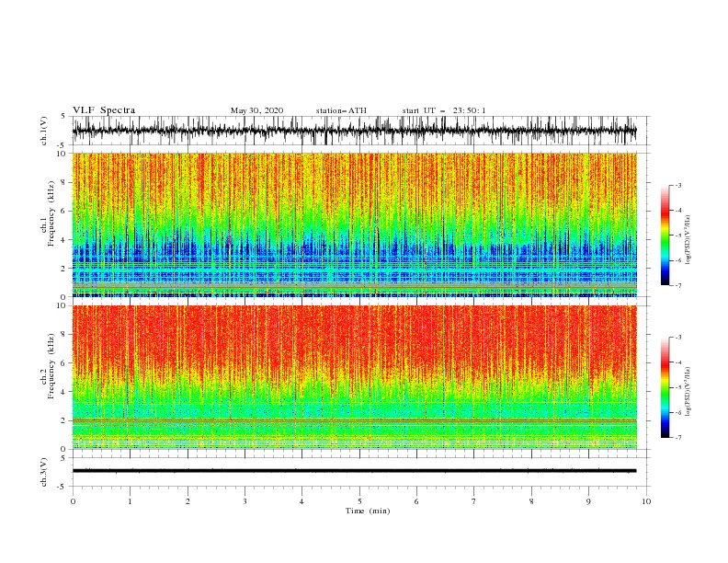
Task: Click "-3" label on ch.1 color scale
Action: pos(677,185)
